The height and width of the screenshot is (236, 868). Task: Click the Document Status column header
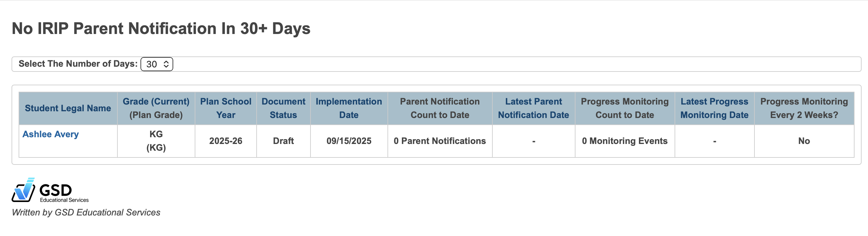pos(283,108)
